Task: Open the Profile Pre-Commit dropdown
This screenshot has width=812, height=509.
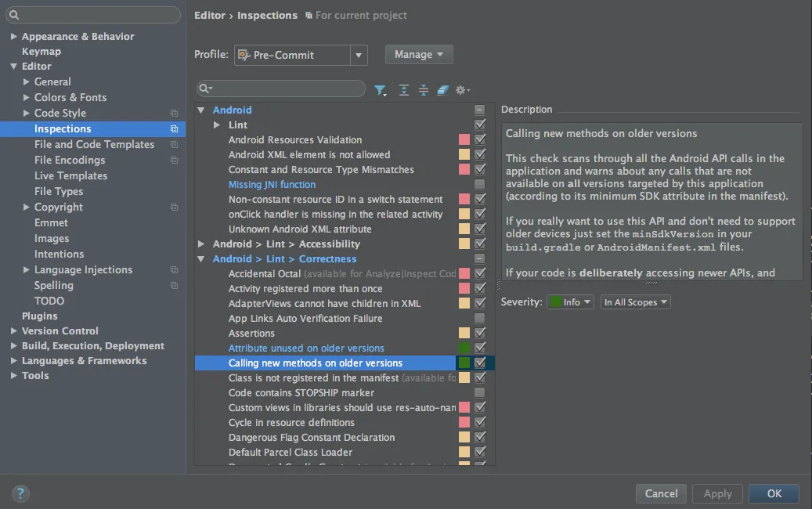Action: click(x=301, y=55)
